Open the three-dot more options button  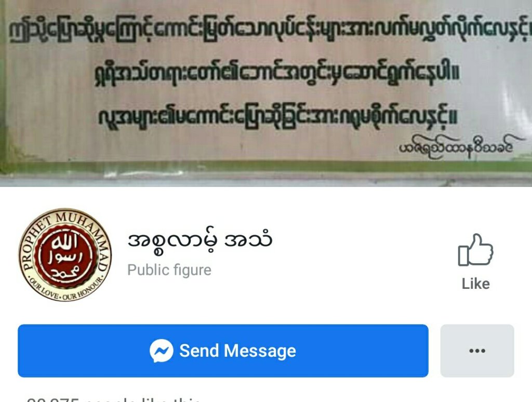click(477, 351)
